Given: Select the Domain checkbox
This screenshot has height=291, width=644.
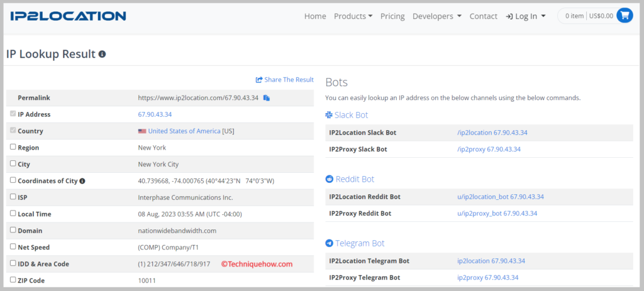Looking at the screenshot, I should 13,230.
